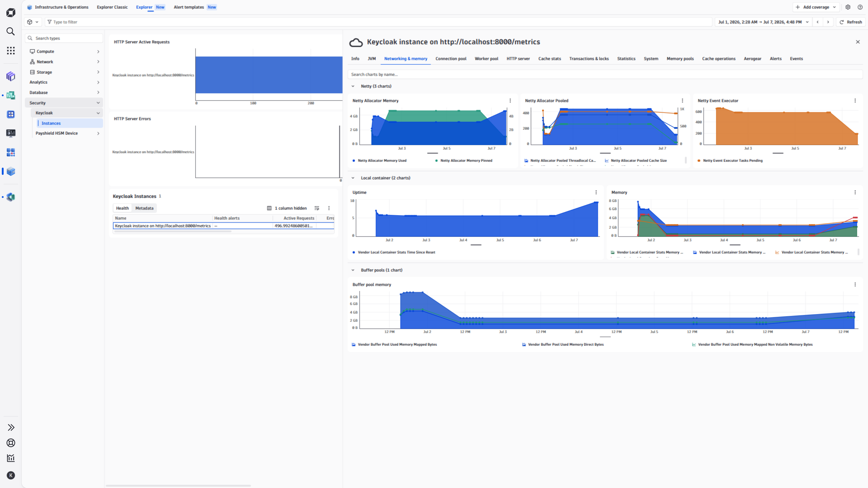Expand the dock with the double-chevron icon
Image resolution: width=868 pixels, height=488 pixels.
[11, 427]
